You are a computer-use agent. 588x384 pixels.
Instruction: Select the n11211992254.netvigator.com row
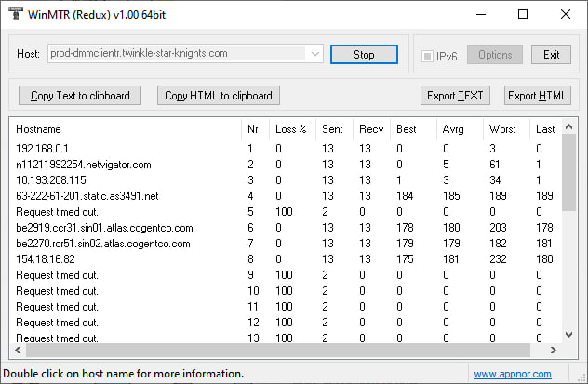coord(84,165)
